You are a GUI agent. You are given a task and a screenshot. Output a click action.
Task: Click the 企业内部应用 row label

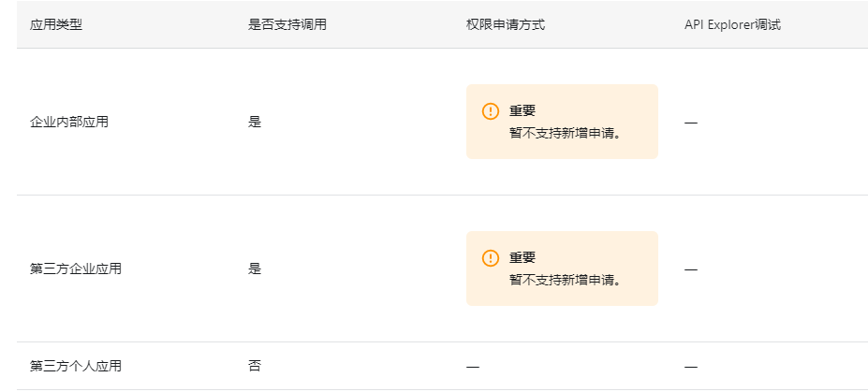pos(69,122)
